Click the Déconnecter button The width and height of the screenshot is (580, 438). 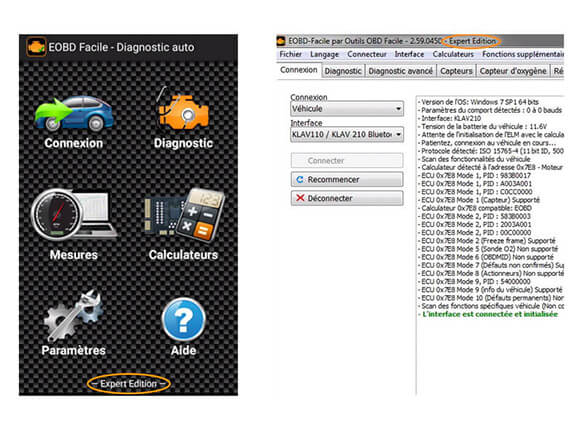click(x=347, y=198)
